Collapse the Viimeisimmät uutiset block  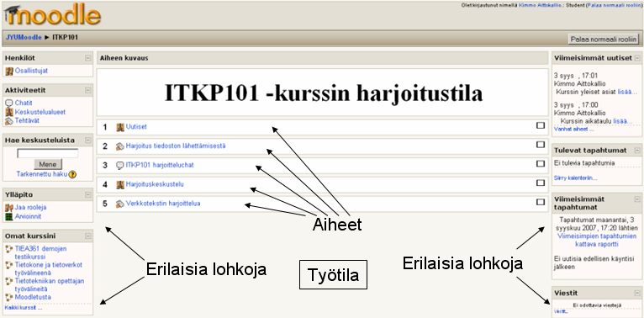point(637,58)
